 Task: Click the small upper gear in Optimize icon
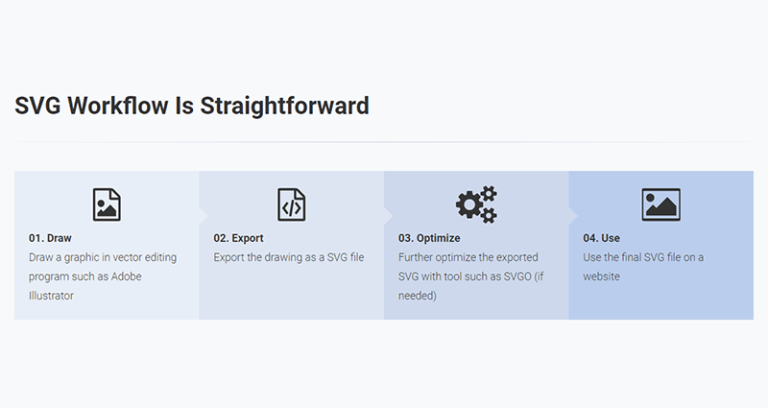pyautogui.click(x=488, y=194)
